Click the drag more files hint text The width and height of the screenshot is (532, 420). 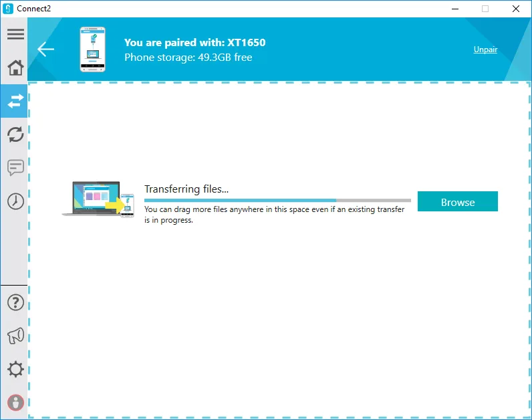click(274, 215)
